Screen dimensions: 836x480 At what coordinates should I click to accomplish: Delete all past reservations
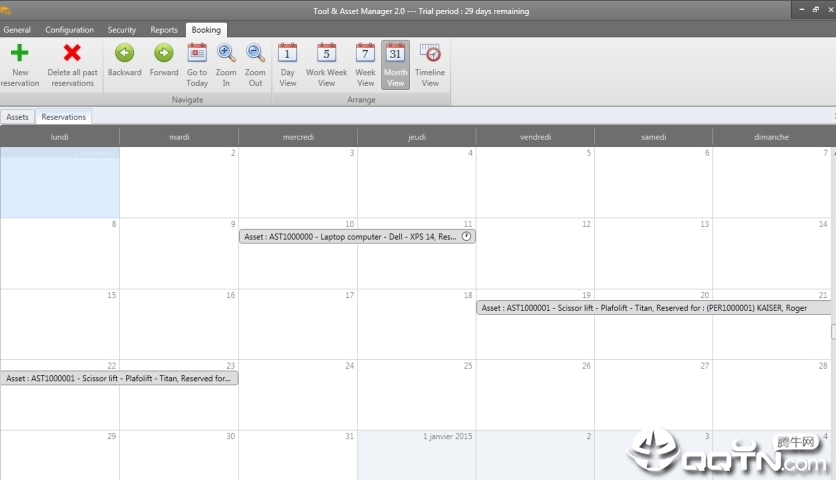coord(72,65)
